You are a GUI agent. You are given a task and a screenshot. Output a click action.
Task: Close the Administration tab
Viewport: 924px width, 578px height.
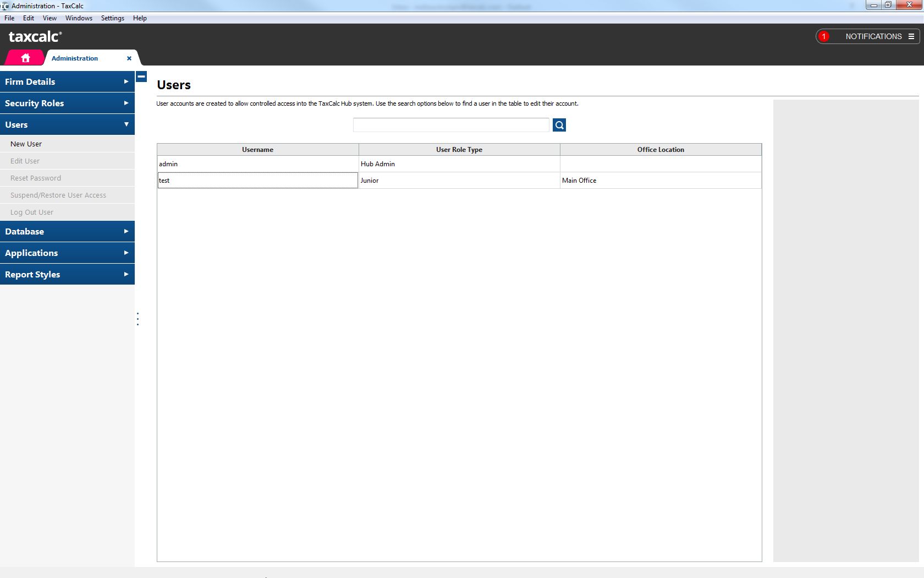tap(129, 58)
